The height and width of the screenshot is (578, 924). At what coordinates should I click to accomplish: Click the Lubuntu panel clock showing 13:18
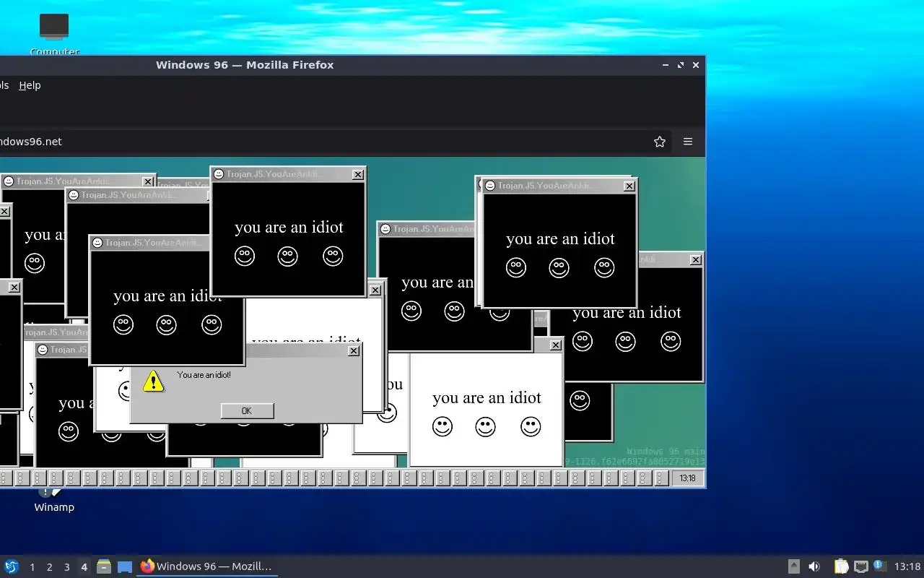click(907, 566)
